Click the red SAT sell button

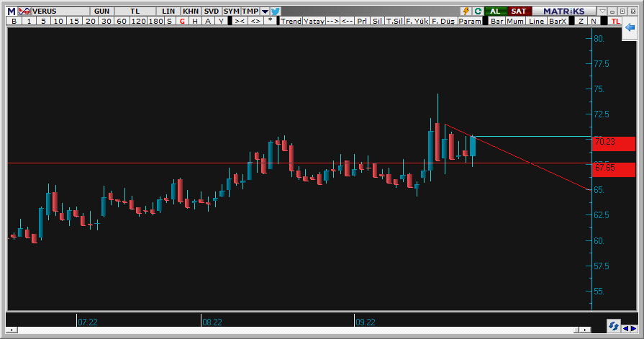tap(519, 11)
